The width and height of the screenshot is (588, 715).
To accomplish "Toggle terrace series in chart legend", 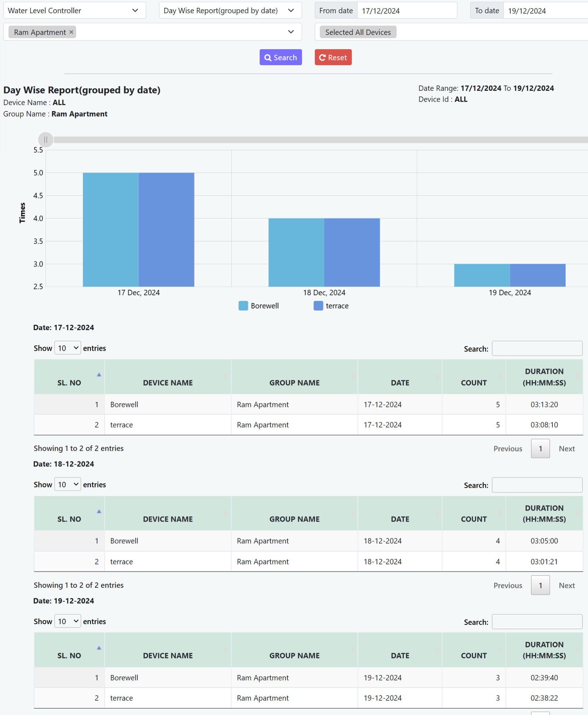I will tap(331, 306).
